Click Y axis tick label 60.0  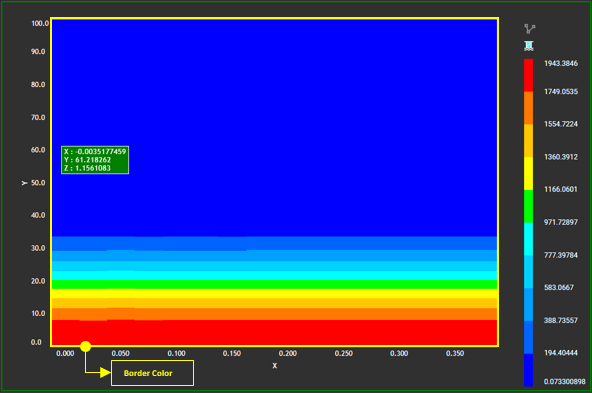[x=38, y=150]
